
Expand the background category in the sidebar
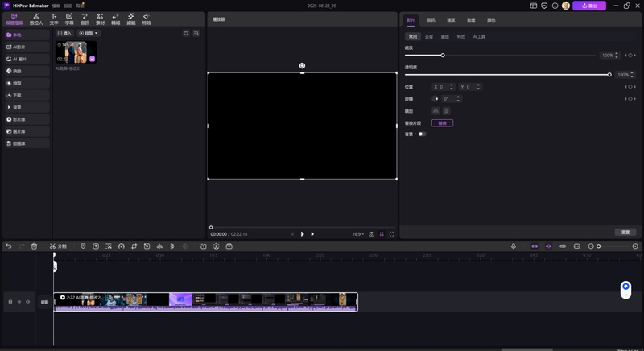(x=27, y=107)
